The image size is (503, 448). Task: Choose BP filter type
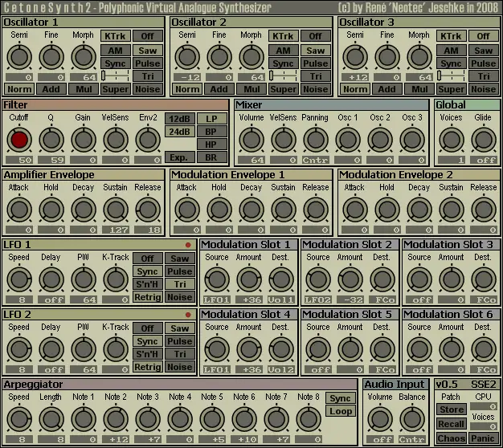(211, 132)
